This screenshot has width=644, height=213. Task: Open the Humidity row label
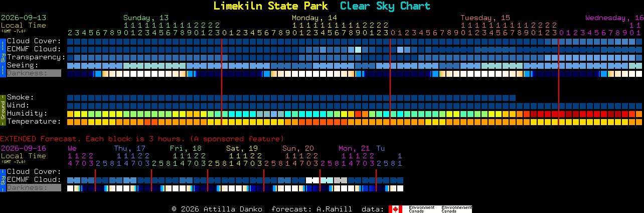pyautogui.click(x=27, y=114)
